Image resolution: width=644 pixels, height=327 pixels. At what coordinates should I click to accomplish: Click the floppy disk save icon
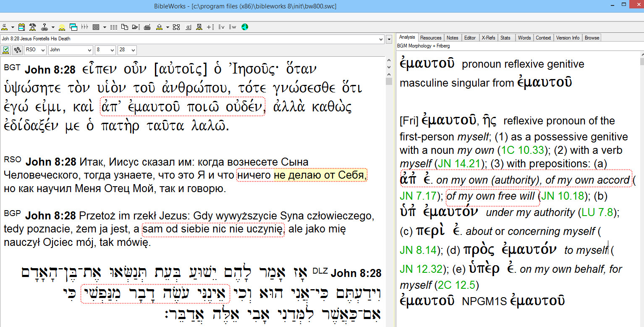[x=199, y=27]
